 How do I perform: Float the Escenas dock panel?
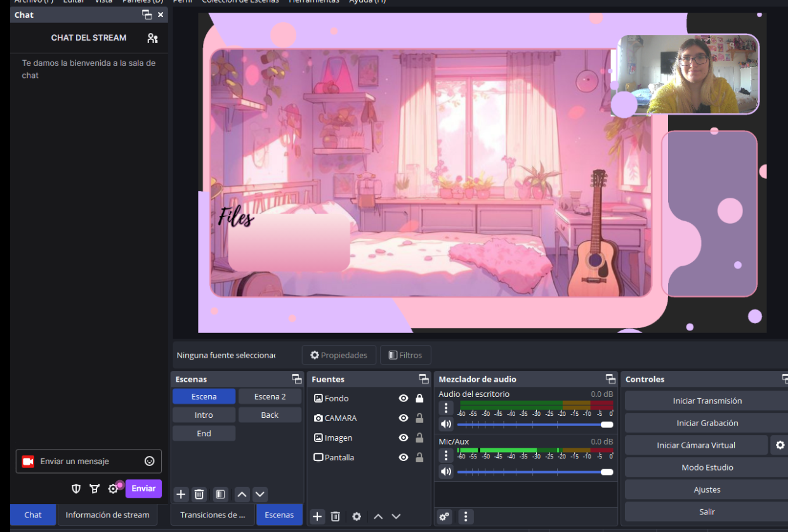[296, 379]
